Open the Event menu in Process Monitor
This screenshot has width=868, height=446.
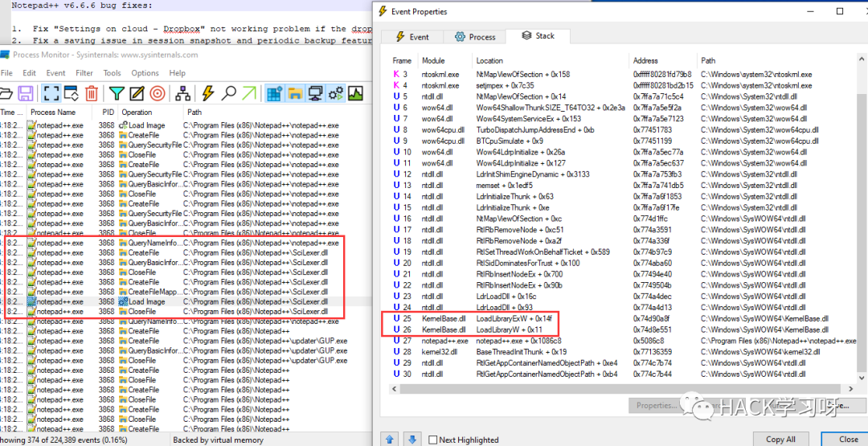(x=56, y=73)
